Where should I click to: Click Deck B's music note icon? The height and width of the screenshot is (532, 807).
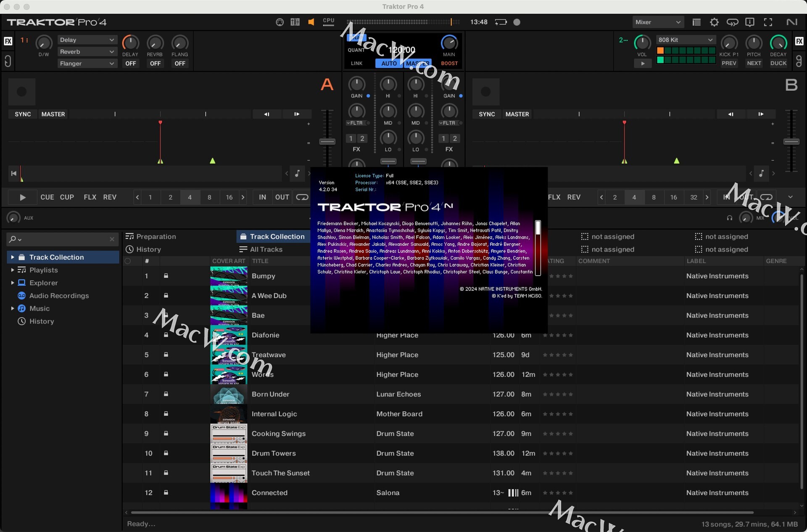(x=762, y=173)
